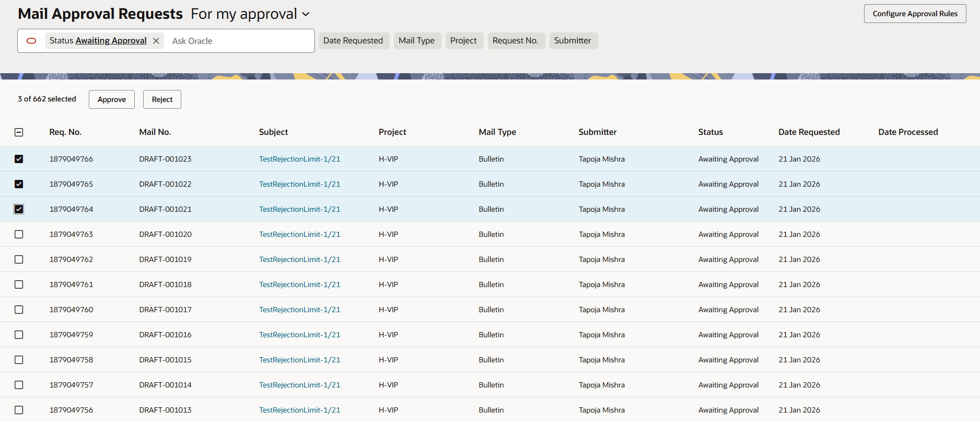Click the Oracle search icon in filter bar
This screenshot has width=980, height=422.
[x=31, y=41]
